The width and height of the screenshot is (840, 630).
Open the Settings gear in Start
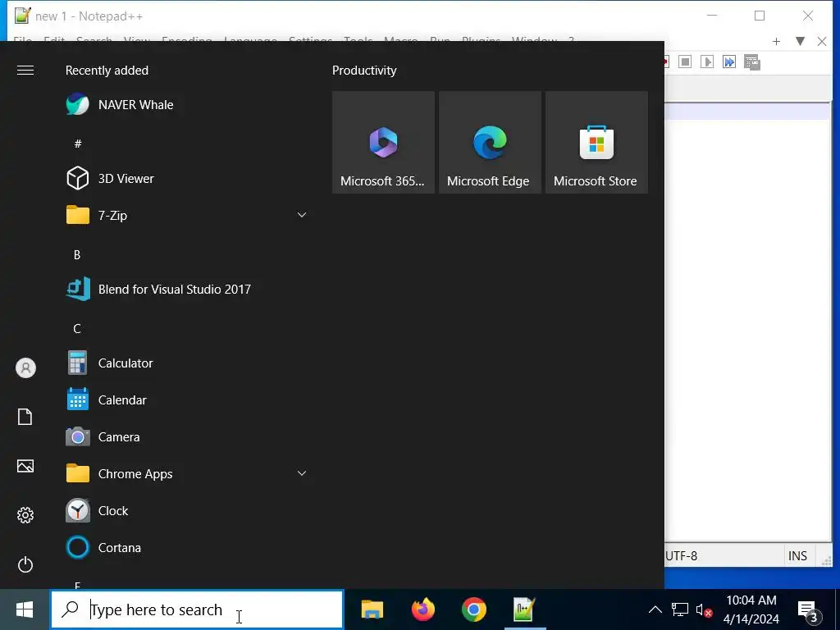click(25, 515)
